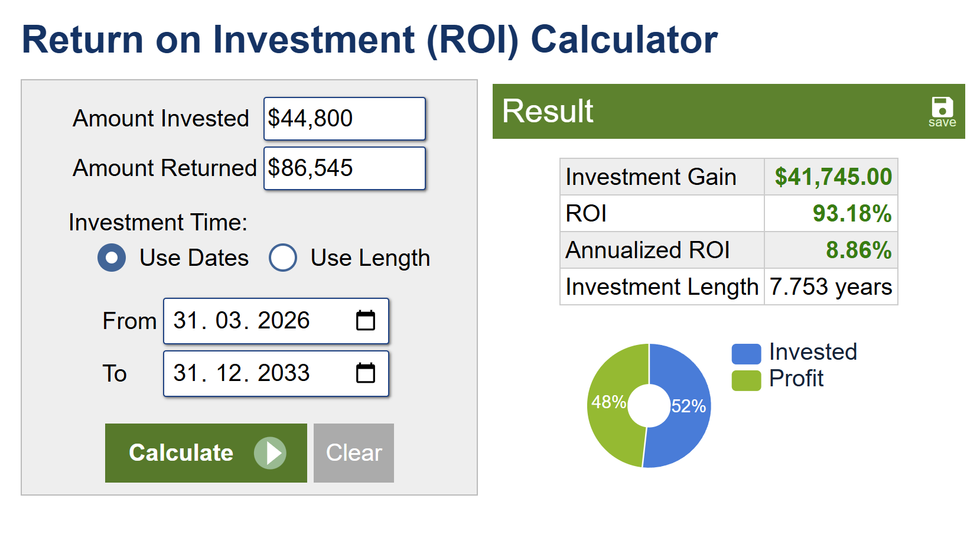Screen dimensions: 980x534
Task: Click the play arrow on Calculate
Action: pyautogui.click(x=270, y=453)
